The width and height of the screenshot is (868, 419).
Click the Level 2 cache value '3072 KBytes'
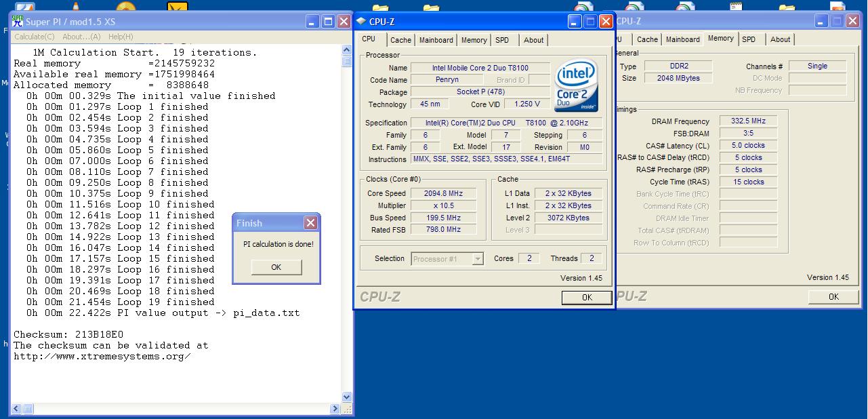[x=568, y=218]
